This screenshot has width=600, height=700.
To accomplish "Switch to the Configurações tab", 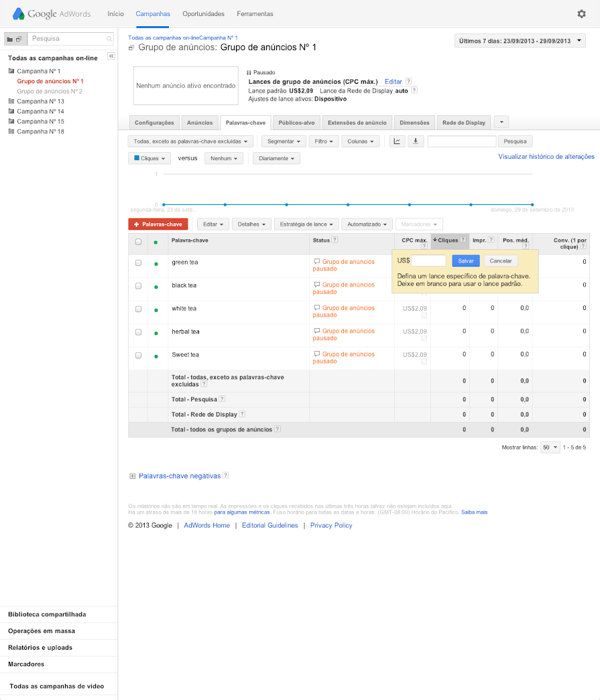I will (x=154, y=123).
